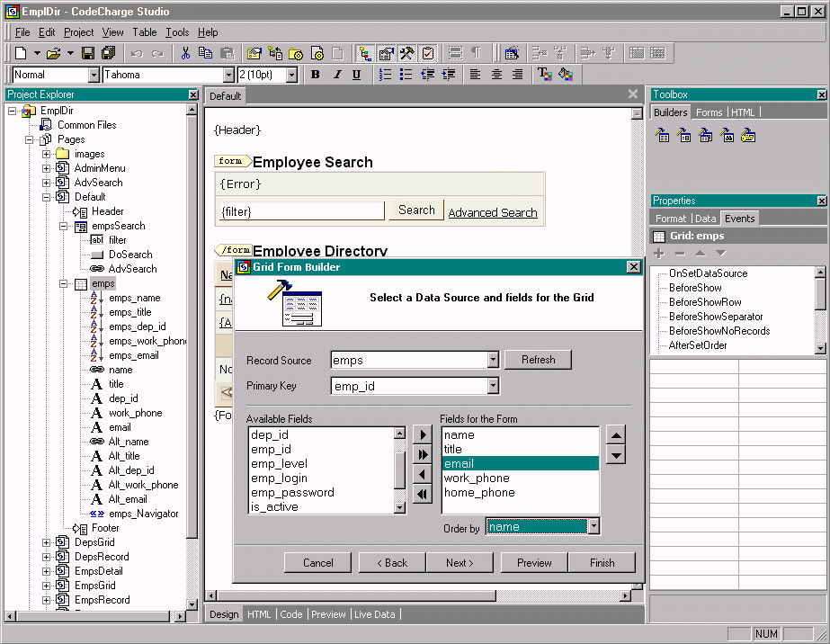Click the Redo arrow icon
Viewport: 830px width, 644px height.
point(157,53)
